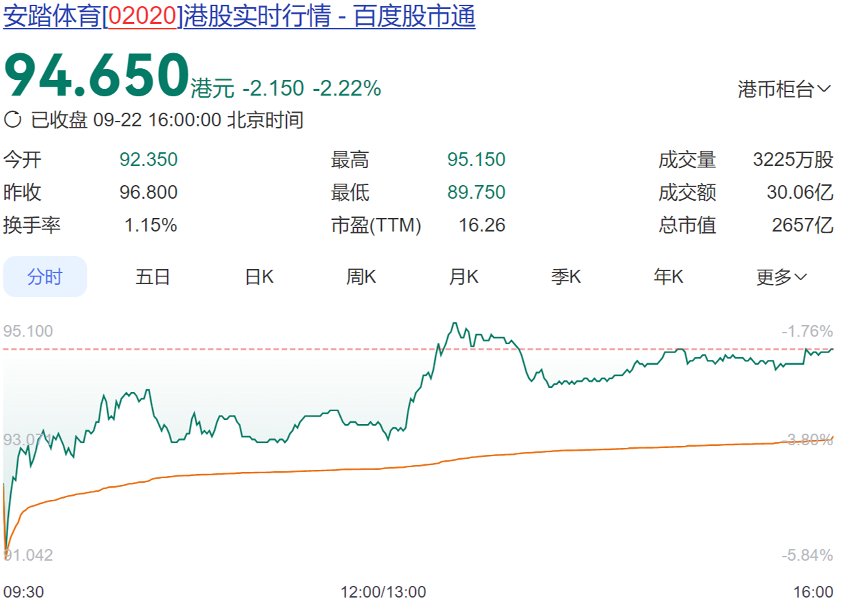
Task: Expand the 港市柜台 dropdown
Action: click(783, 89)
